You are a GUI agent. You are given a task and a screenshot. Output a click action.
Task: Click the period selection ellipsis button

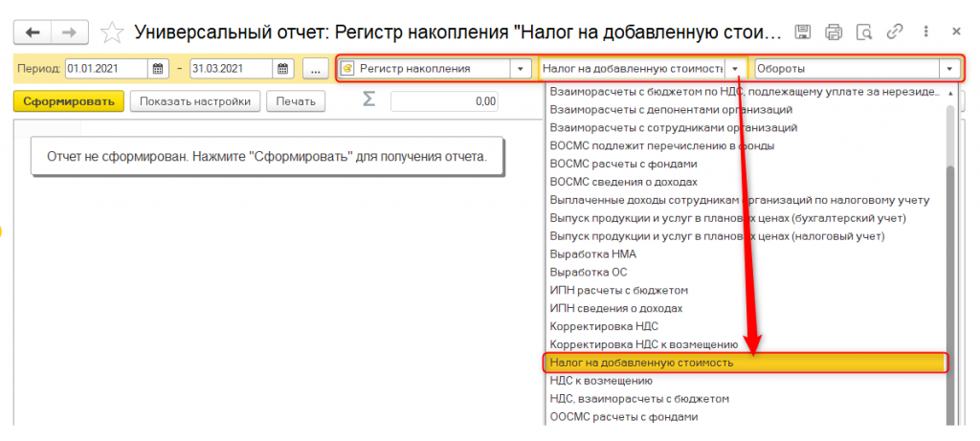coord(315,69)
